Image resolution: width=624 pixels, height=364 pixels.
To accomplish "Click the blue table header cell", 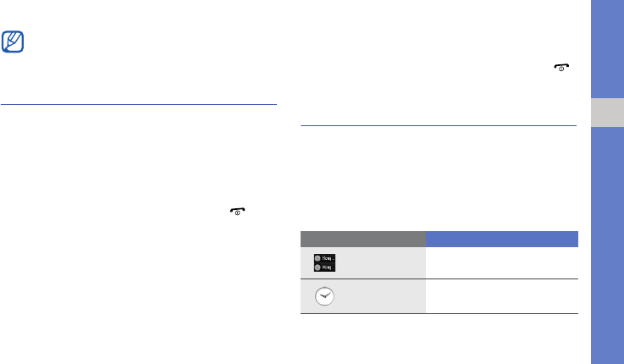I will (x=502, y=238).
